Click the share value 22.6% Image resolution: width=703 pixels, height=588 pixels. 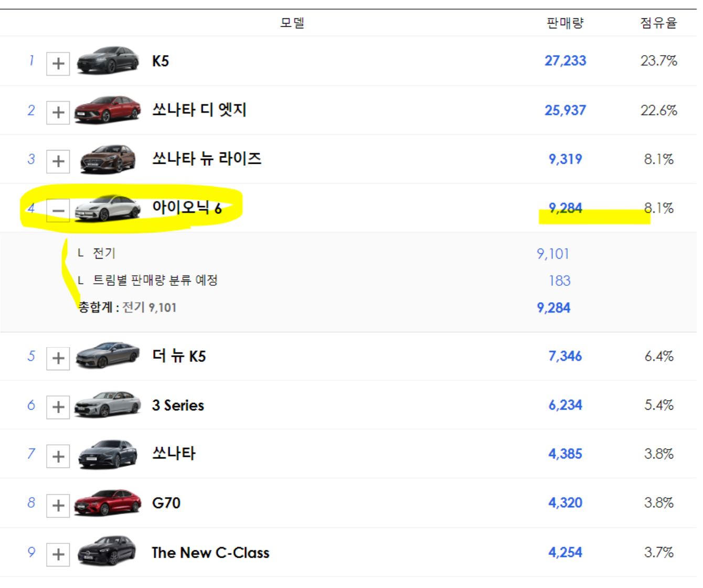pyautogui.click(x=659, y=110)
